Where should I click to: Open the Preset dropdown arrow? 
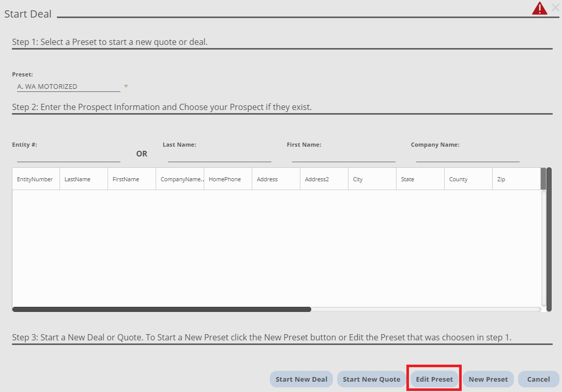[x=126, y=86]
